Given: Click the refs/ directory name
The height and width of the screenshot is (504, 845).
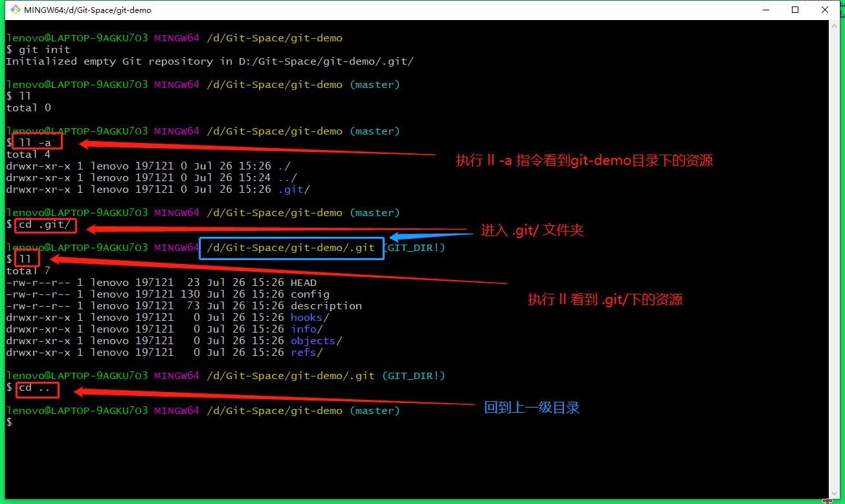Looking at the screenshot, I should [x=307, y=353].
